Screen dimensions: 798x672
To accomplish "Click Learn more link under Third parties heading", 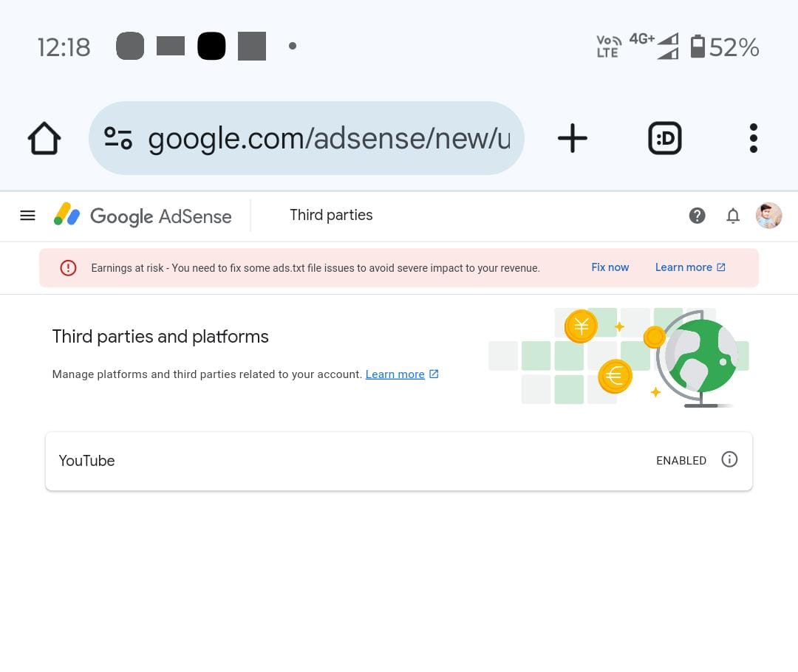I will (395, 374).
